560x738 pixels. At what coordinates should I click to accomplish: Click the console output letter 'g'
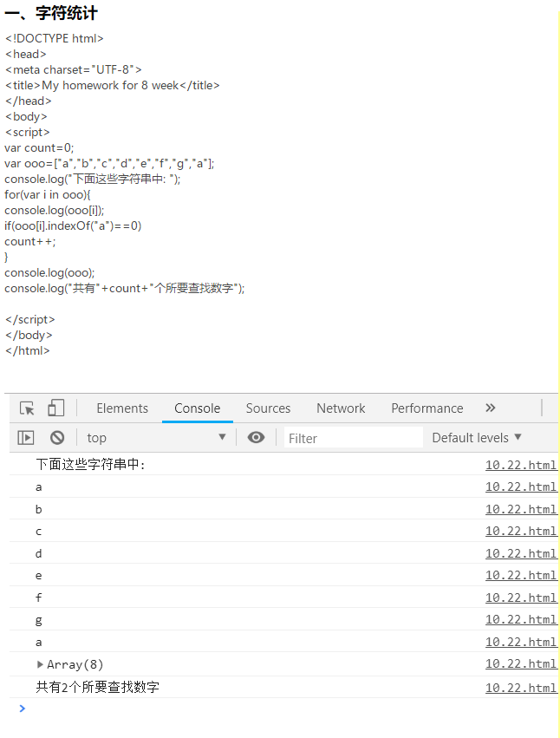point(39,620)
